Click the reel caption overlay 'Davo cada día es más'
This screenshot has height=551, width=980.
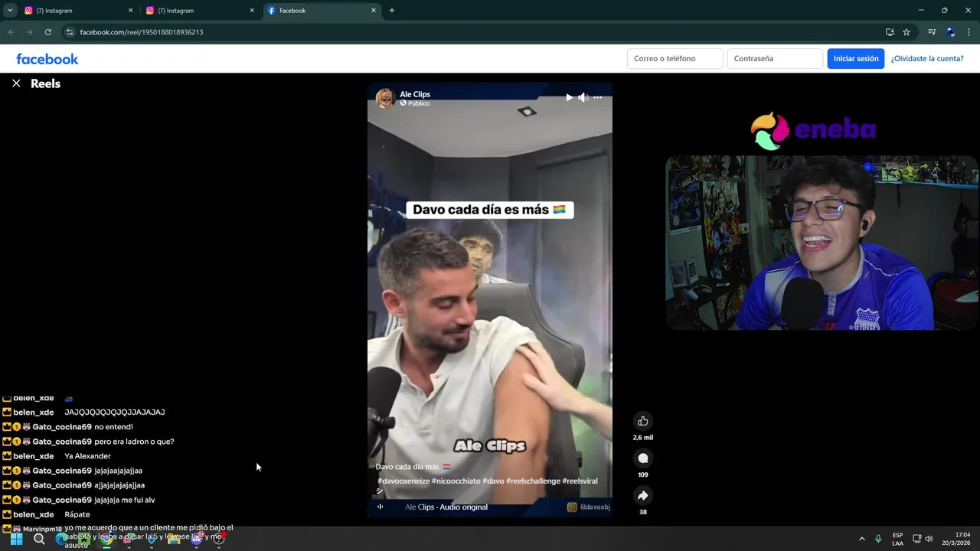489,210
